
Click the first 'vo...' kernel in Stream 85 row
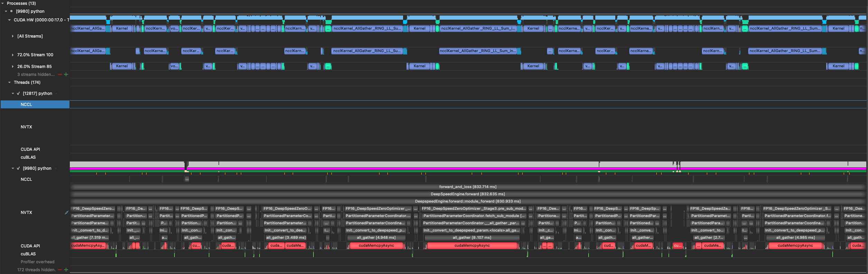[x=174, y=66]
